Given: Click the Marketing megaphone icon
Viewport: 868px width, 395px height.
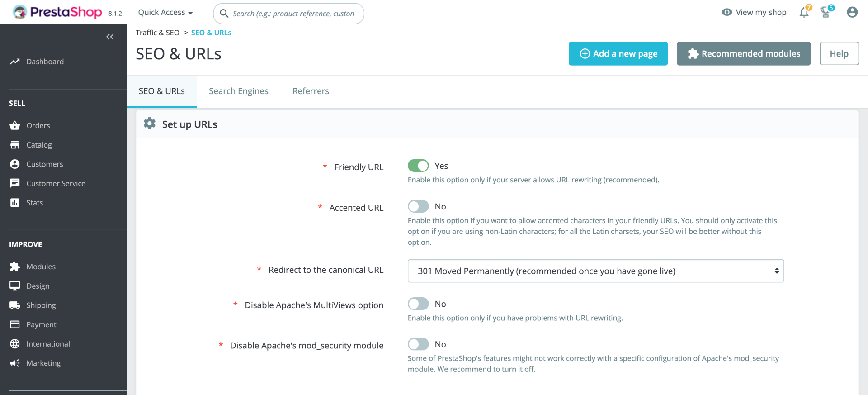Looking at the screenshot, I should 15,363.
